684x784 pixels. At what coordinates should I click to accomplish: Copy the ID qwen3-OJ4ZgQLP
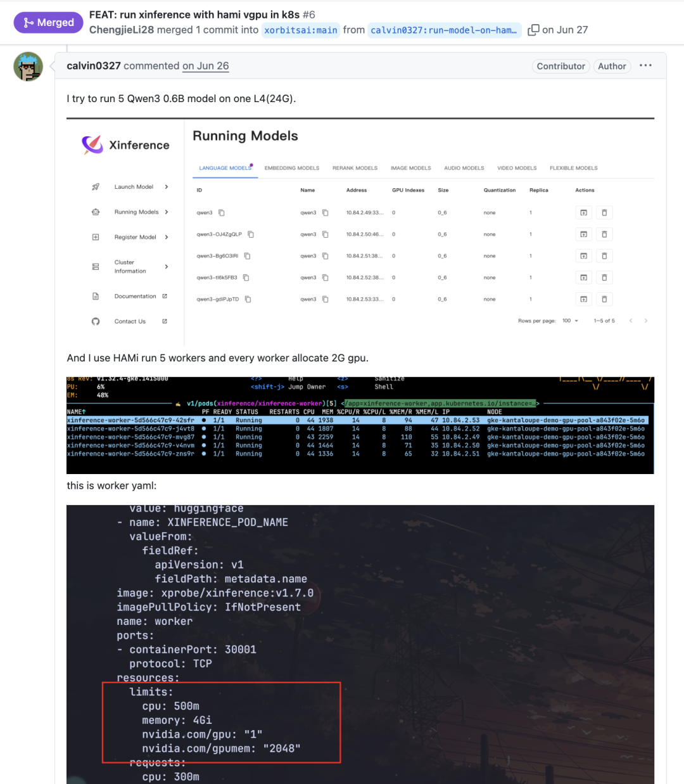(x=251, y=235)
